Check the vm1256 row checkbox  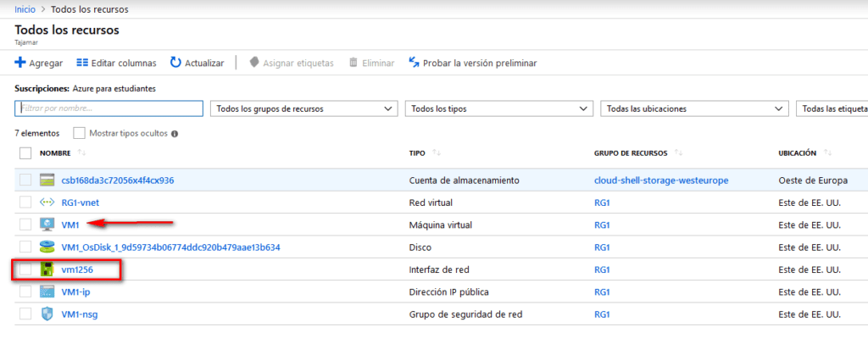[x=25, y=270]
